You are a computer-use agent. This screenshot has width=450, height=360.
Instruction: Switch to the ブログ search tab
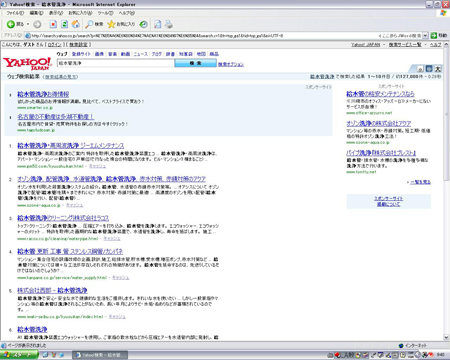pyautogui.click(x=157, y=54)
